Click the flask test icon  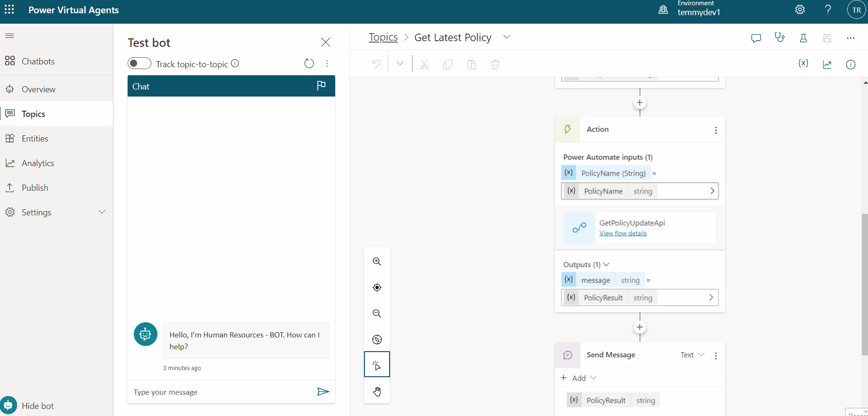[x=803, y=38]
